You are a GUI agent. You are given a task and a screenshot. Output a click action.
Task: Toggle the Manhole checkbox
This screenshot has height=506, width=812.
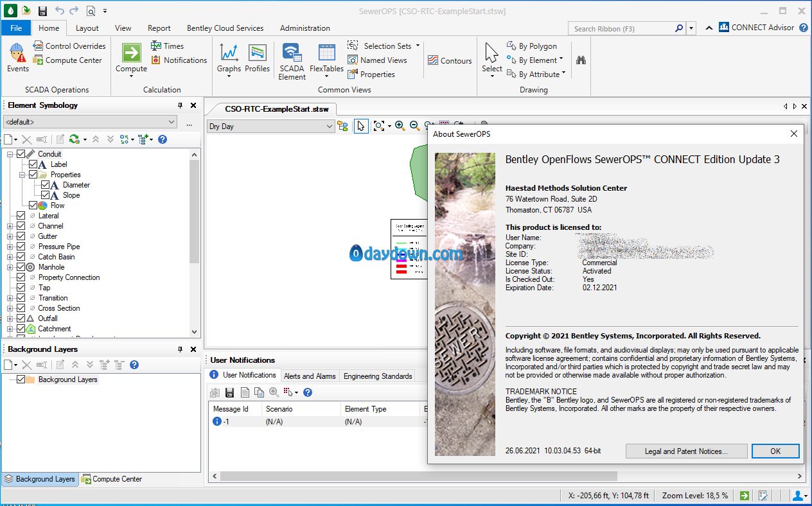click(x=21, y=267)
